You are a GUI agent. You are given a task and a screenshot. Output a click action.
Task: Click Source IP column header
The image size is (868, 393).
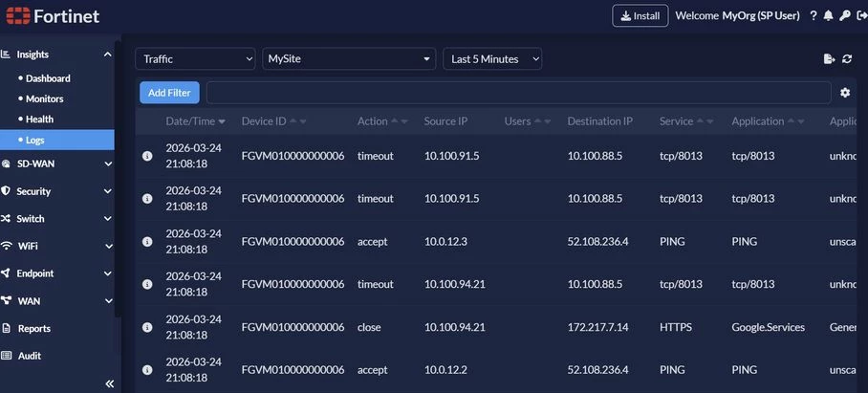point(445,121)
